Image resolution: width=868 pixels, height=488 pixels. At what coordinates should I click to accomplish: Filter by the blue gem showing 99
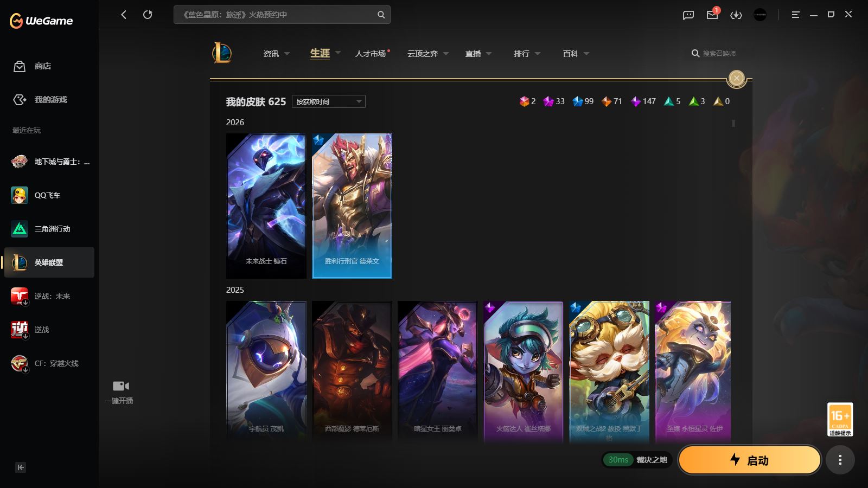coord(583,101)
